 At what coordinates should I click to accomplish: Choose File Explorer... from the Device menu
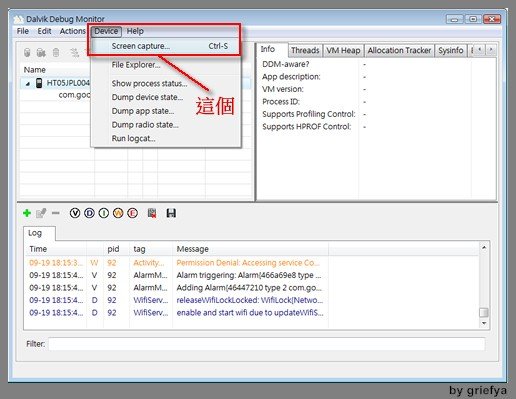pyautogui.click(x=166, y=65)
